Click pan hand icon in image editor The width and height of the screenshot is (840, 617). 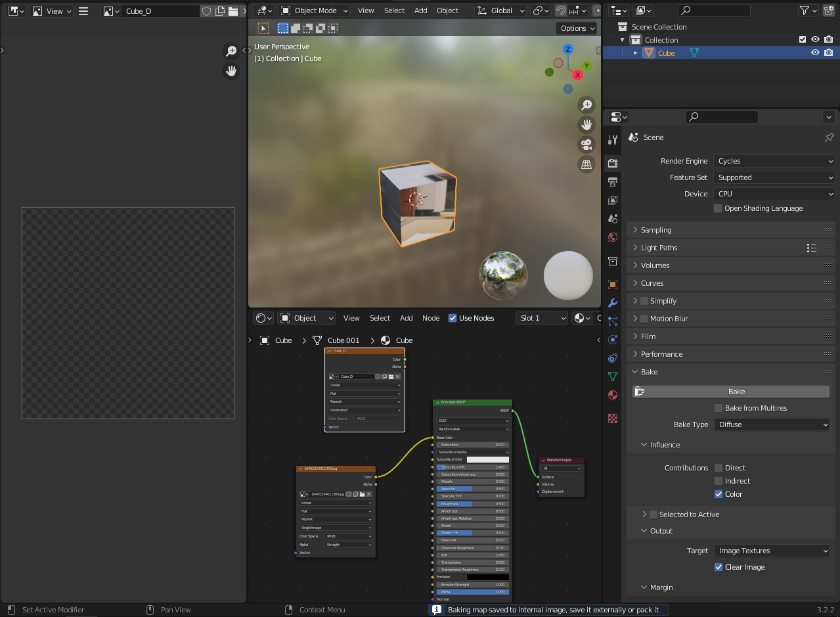click(x=231, y=71)
